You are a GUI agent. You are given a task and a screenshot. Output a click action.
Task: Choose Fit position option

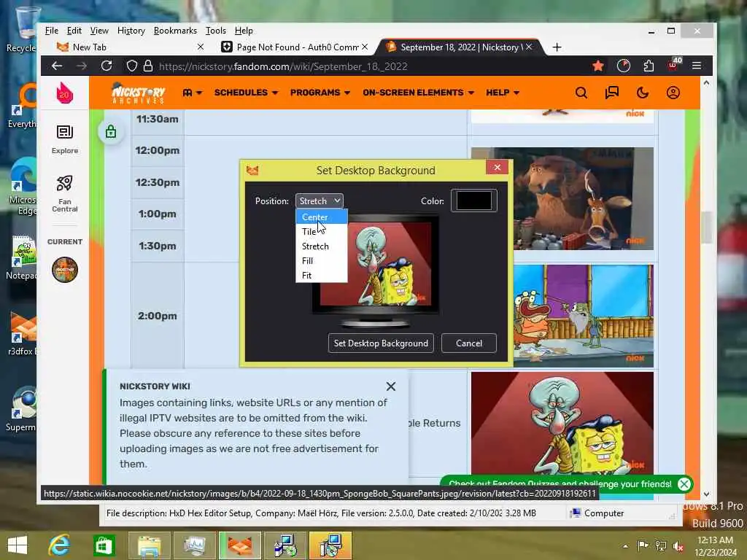[x=322, y=275]
